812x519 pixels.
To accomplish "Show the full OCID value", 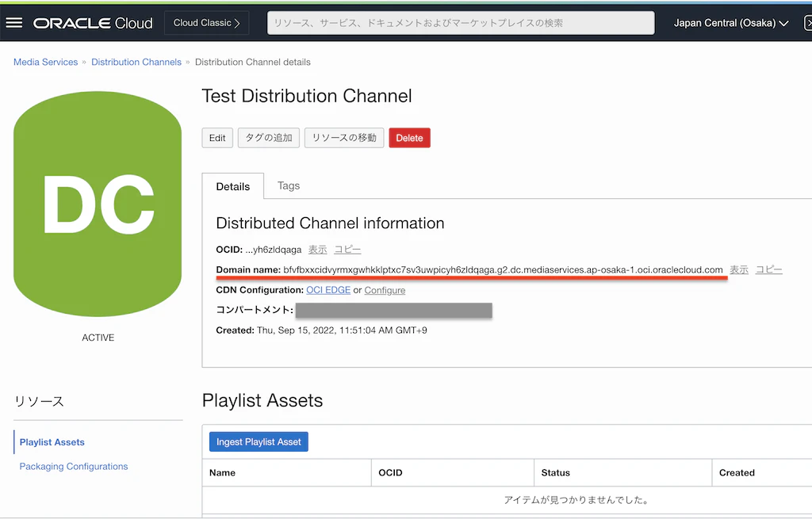I will pyautogui.click(x=317, y=250).
